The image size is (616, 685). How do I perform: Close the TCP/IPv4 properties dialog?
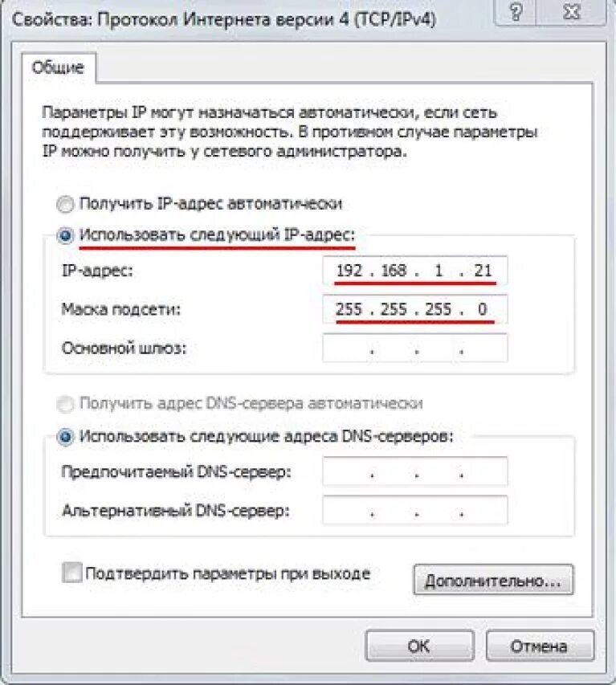pos(572,12)
